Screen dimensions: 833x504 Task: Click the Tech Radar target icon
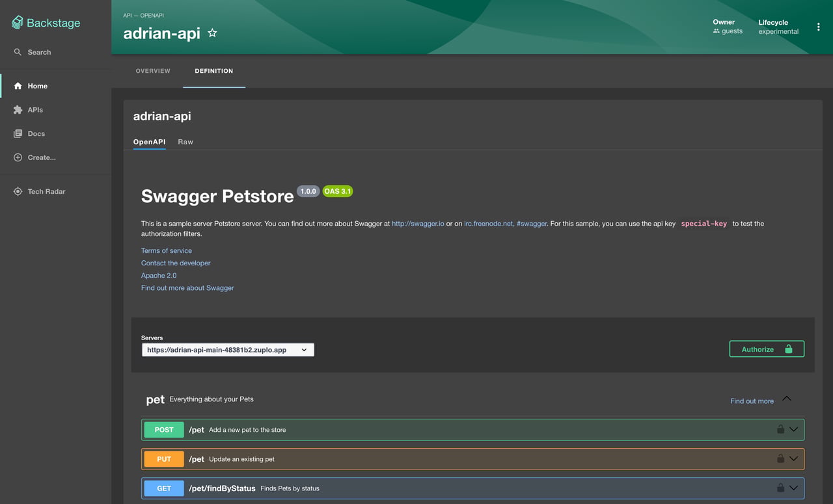(18, 191)
